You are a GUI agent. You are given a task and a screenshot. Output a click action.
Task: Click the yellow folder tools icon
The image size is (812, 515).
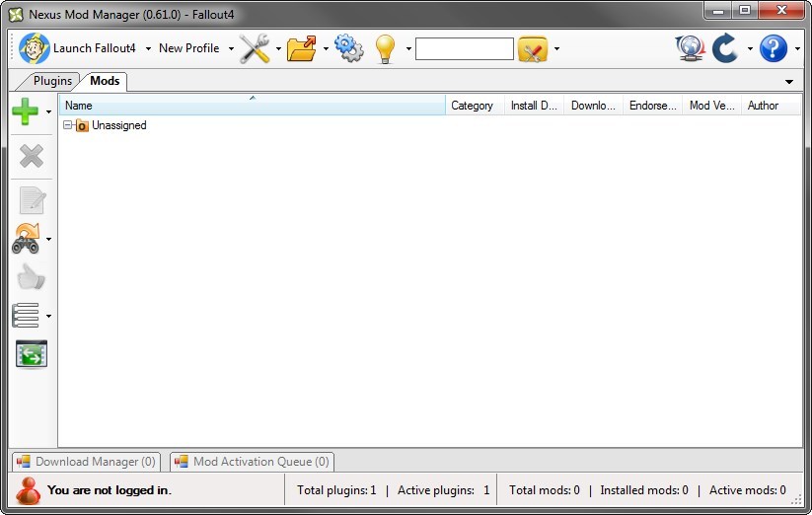click(x=533, y=49)
